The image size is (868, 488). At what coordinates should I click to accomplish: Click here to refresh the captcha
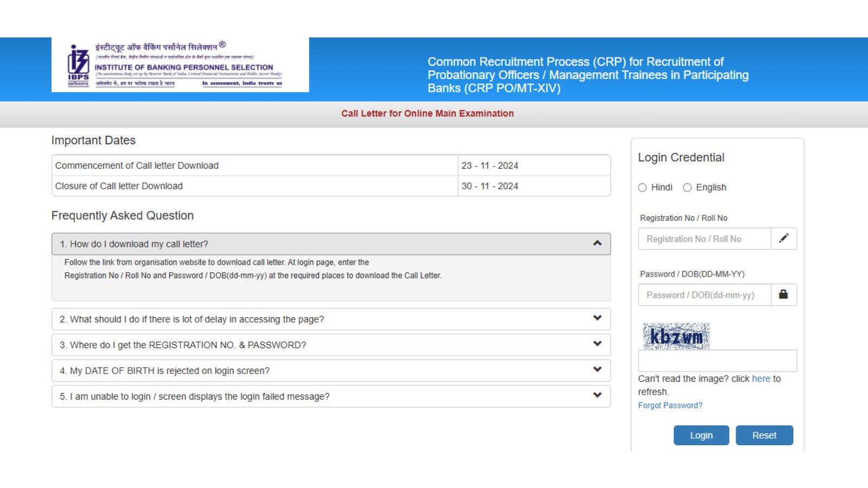[x=762, y=378]
